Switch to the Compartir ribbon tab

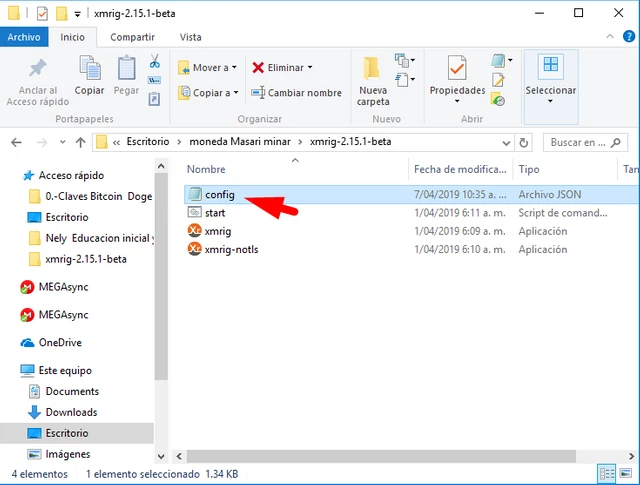(x=132, y=37)
